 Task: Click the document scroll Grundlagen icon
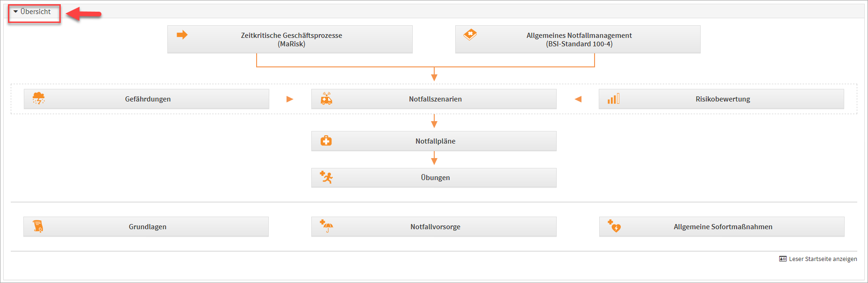click(38, 226)
